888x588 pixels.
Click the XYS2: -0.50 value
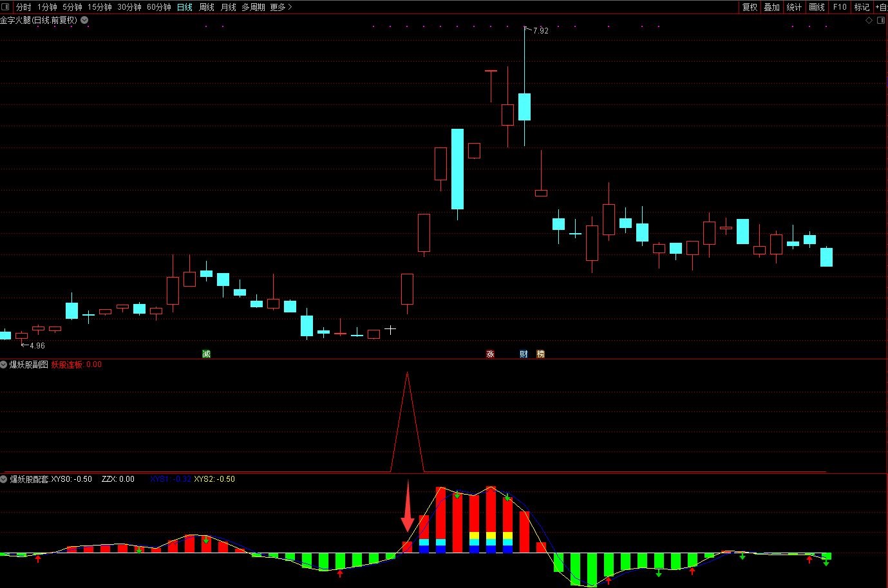pyautogui.click(x=214, y=479)
